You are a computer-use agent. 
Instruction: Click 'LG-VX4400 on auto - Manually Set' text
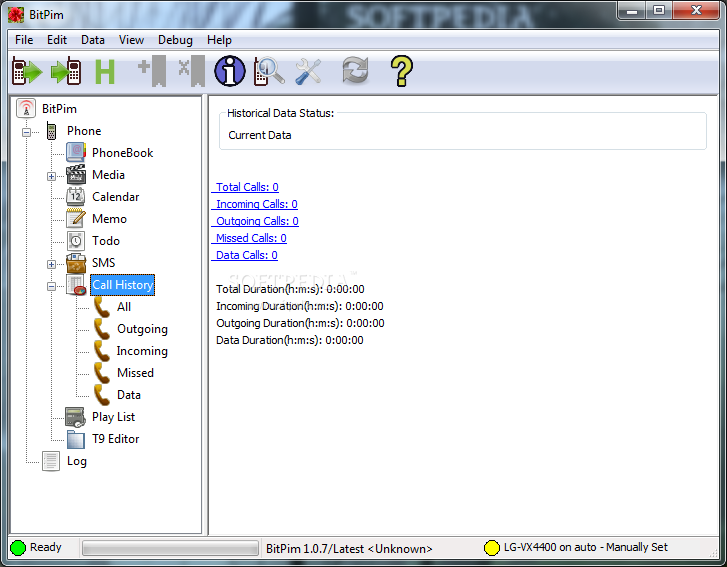pos(586,547)
